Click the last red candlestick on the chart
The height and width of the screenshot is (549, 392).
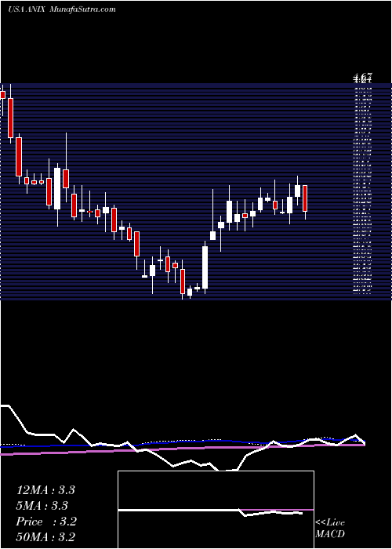click(305, 198)
